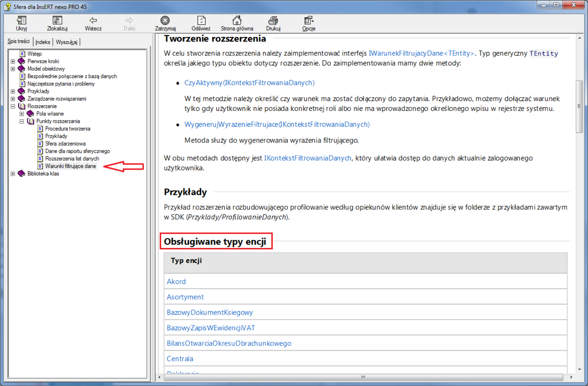This screenshot has height=386, width=588.
Task: Print the topic with Drukuj icon
Action: coord(273,20)
